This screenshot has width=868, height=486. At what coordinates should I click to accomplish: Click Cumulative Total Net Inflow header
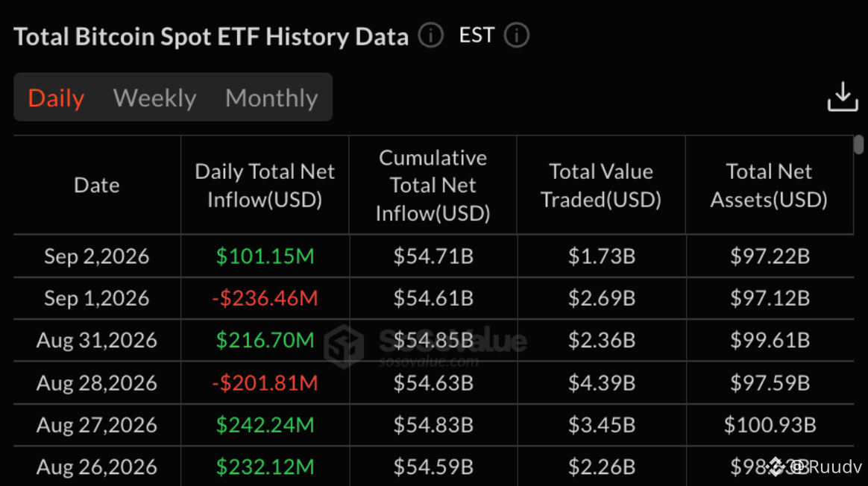(x=433, y=186)
